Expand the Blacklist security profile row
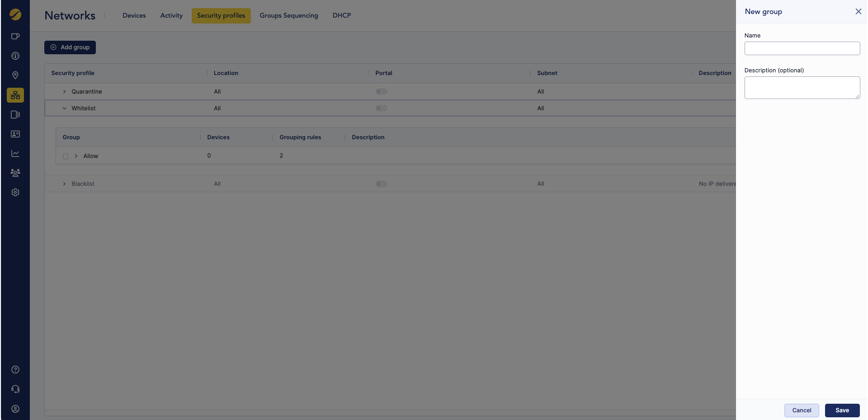 pos(64,184)
